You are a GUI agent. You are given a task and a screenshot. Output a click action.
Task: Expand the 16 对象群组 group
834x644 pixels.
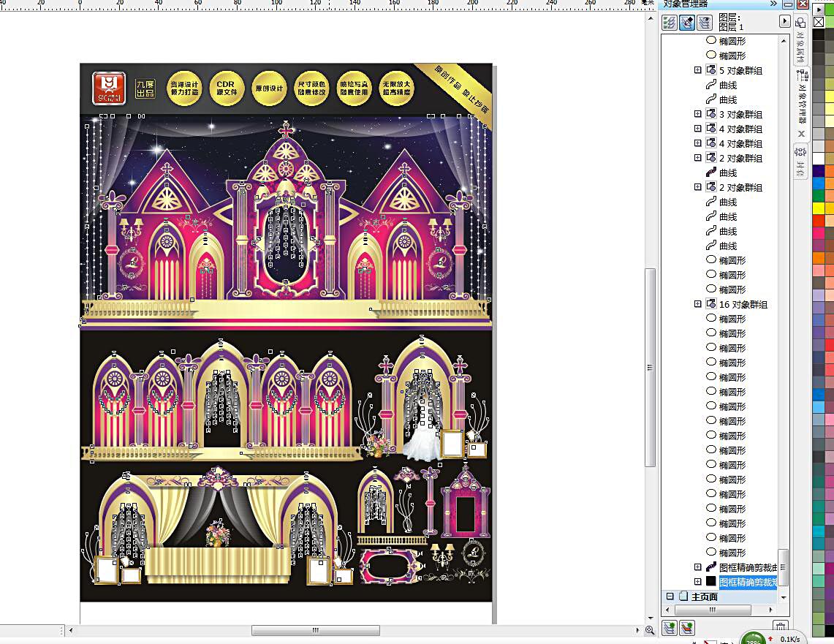click(698, 304)
